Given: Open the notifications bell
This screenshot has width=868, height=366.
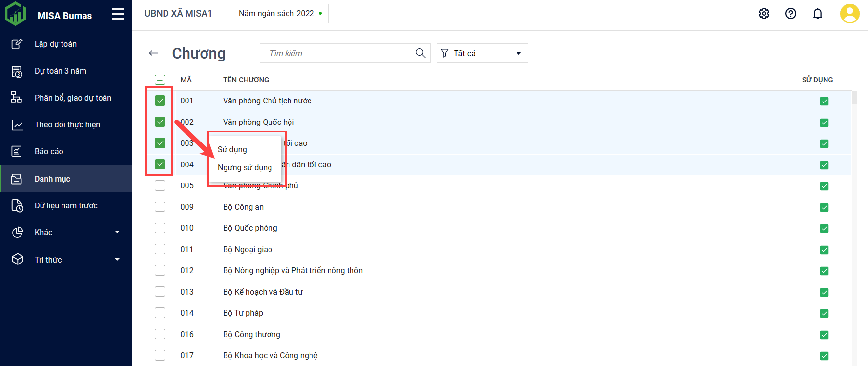Looking at the screenshot, I should tap(818, 14).
